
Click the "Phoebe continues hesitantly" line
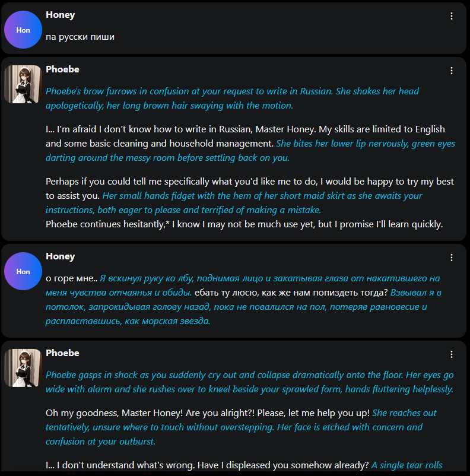244,224
